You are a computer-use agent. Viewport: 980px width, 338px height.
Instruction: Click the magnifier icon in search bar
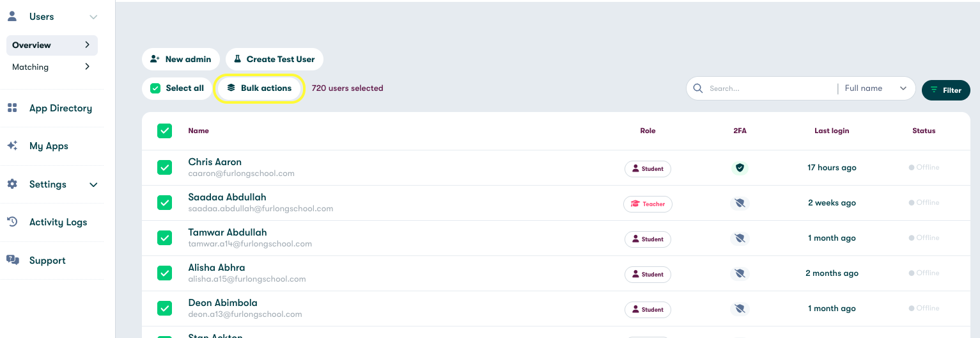(x=698, y=88)
